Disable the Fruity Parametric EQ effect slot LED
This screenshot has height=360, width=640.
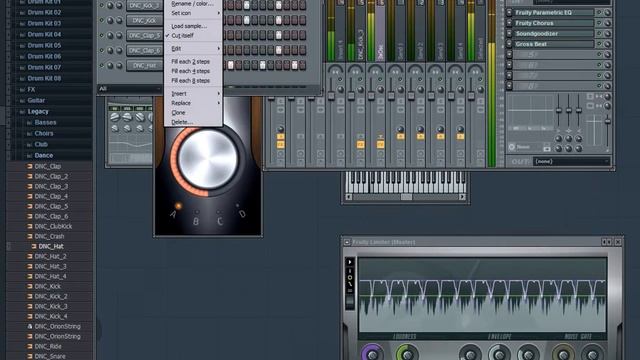pyautogui.click(x=599, y=13)
